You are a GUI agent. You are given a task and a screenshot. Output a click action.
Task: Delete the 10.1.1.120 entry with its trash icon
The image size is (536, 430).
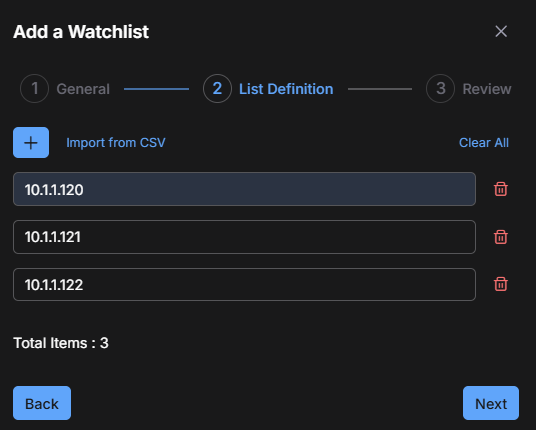click(501, 189)
